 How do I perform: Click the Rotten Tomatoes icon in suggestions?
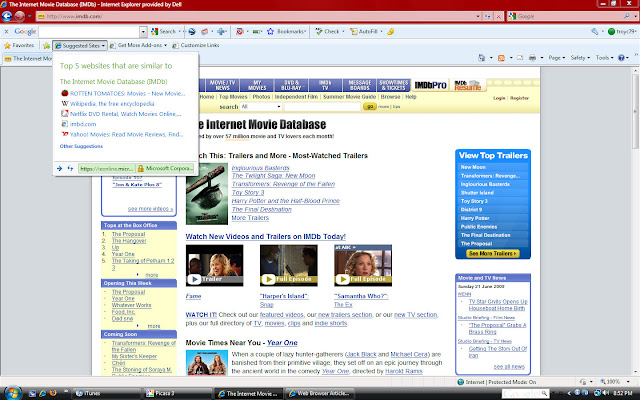65,91
